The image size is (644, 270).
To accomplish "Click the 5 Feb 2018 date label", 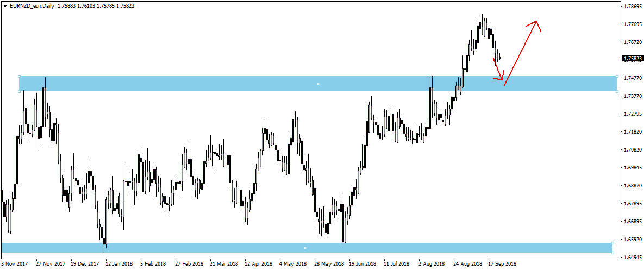I will pos(153,264).
